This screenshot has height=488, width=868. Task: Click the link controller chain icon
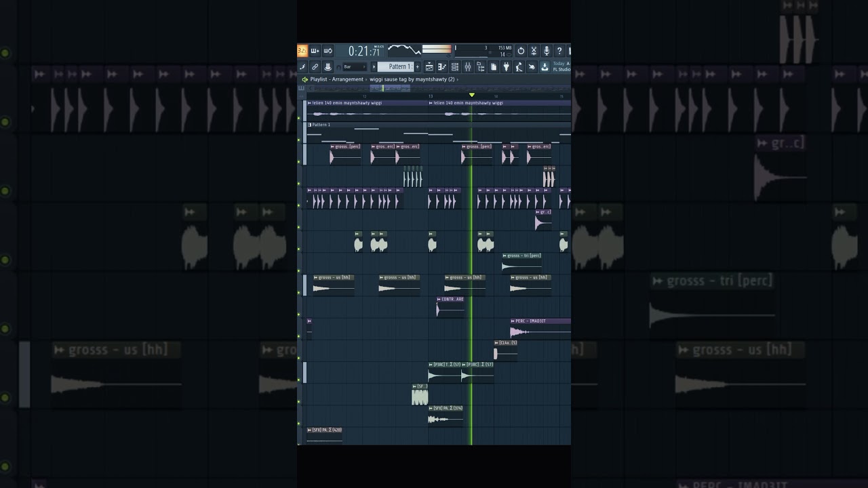point(315,66)
